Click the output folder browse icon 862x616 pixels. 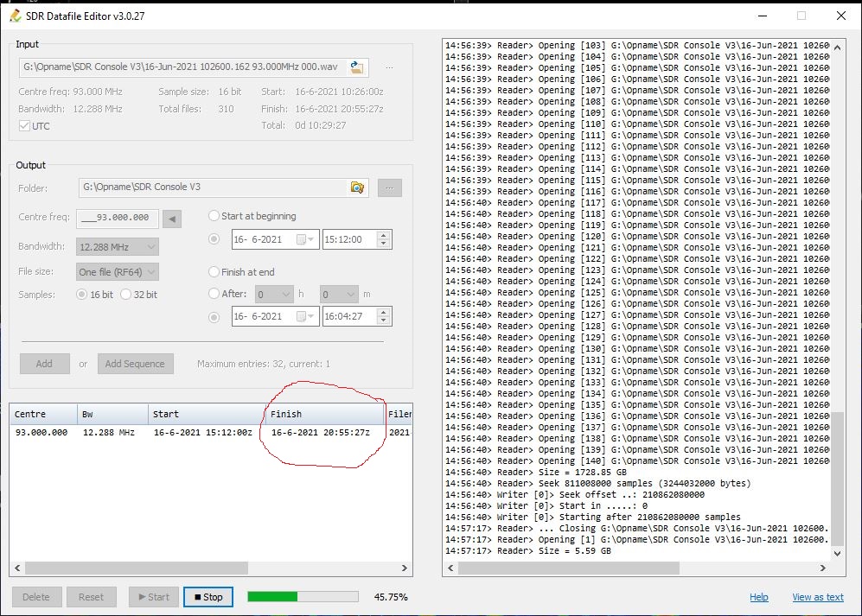point(356,187)
